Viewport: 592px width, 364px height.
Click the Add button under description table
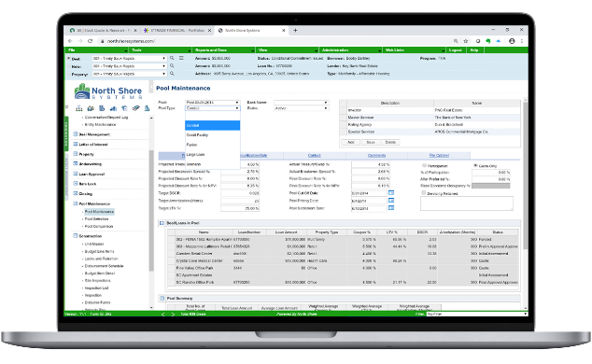[x=351, y=142]
